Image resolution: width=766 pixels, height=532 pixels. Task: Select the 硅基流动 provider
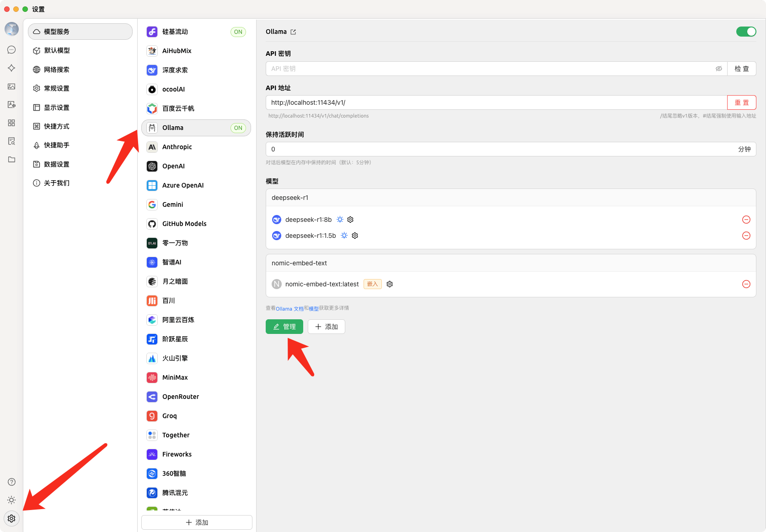click(x=196, y=32)
